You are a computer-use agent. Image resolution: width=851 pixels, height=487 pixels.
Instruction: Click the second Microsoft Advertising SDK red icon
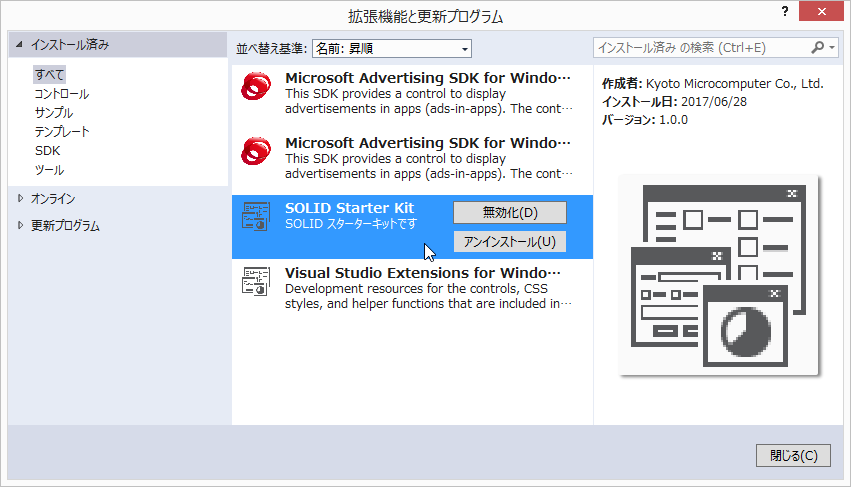[x=257, y=152]
